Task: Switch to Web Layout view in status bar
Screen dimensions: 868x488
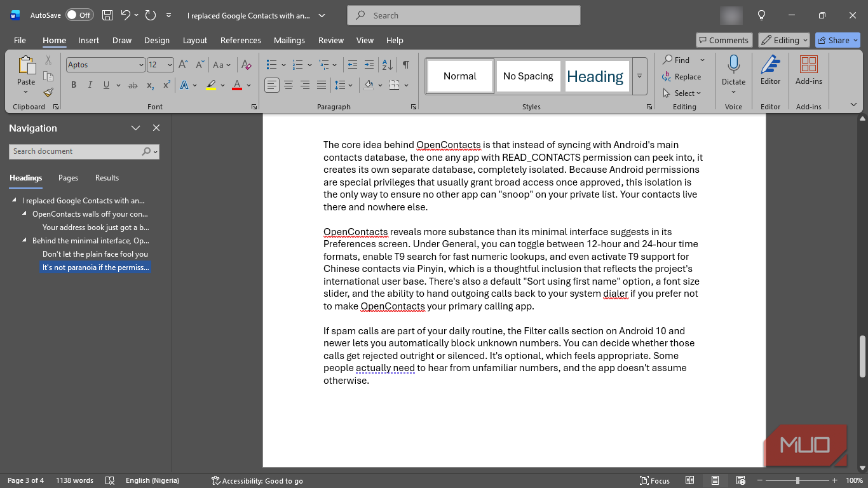Action: pyautogui.click(x=740, y=480)
